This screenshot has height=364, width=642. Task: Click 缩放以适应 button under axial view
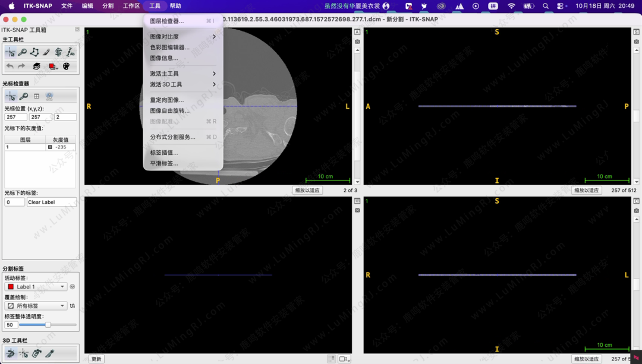(x=307, y=191)
